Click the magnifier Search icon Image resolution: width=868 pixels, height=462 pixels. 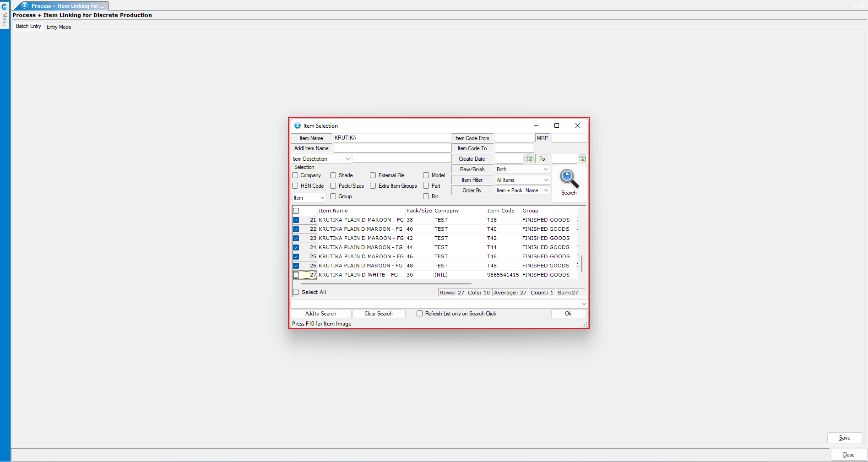tap(569, 179)
